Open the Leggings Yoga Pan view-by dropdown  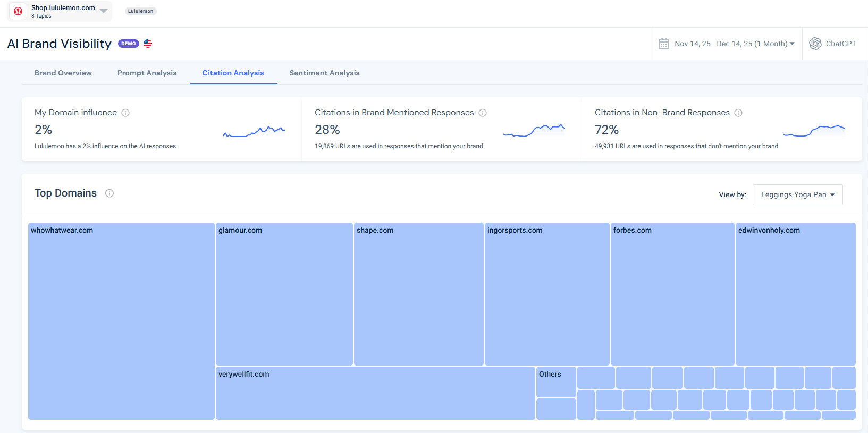click(797, 195)
